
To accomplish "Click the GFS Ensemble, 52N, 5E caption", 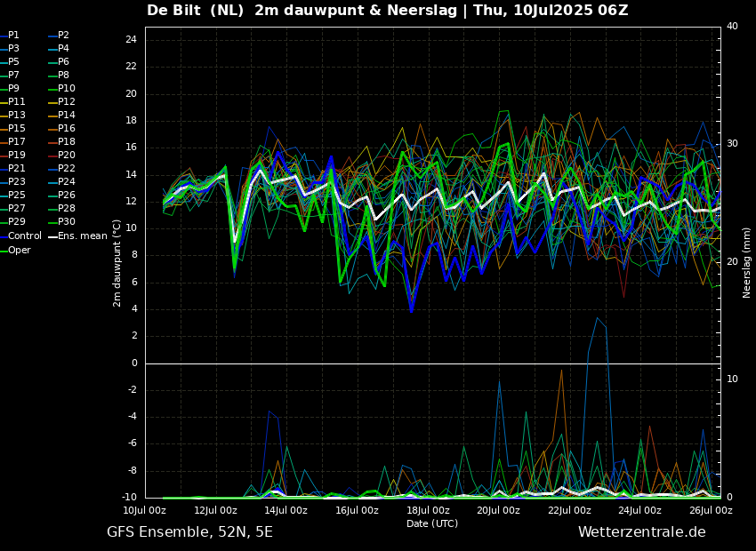I will click(x=189, y=532).
